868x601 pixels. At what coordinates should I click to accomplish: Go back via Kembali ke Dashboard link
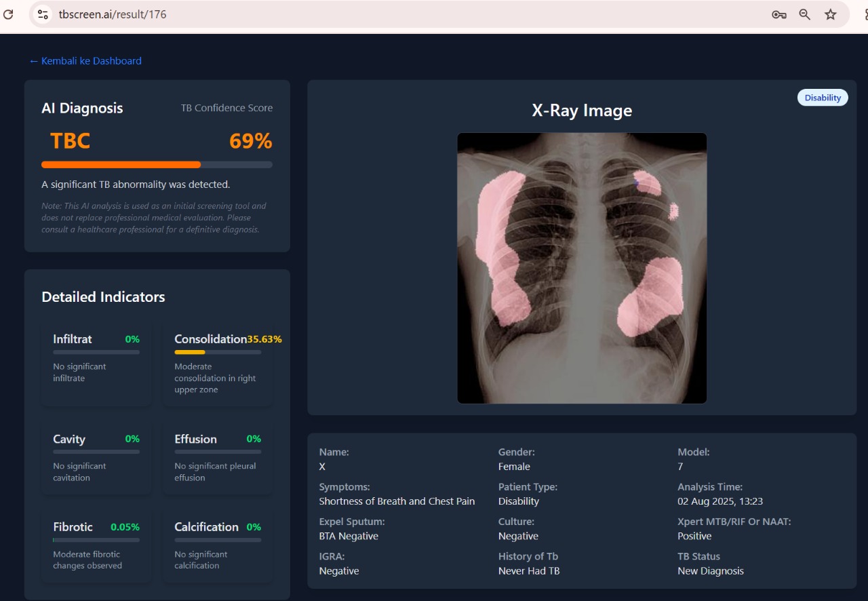85,61
